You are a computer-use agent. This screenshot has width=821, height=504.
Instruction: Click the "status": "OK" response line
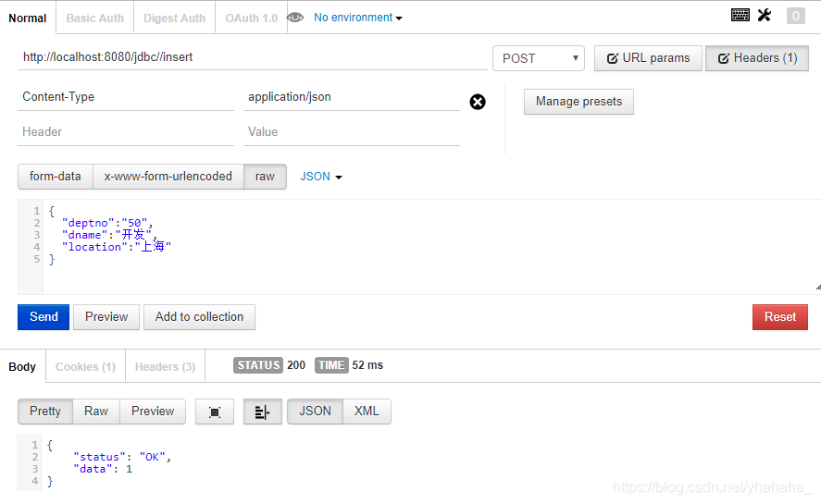(122, 458)
